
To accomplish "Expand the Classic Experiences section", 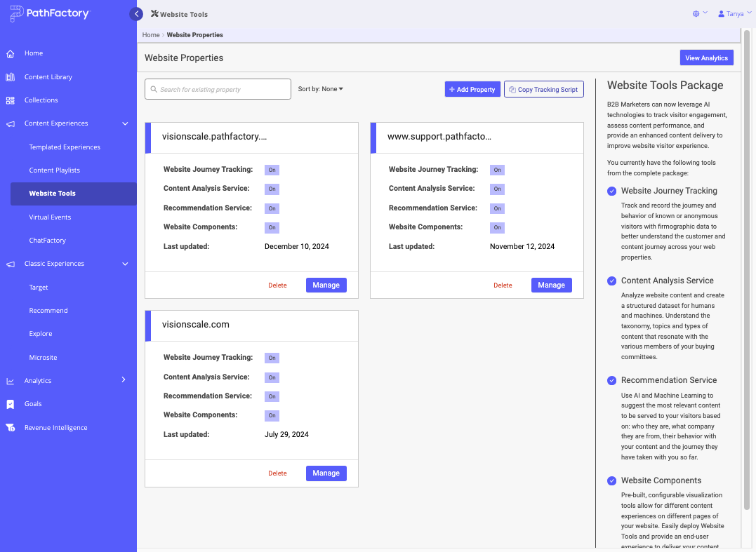I will click(126, 264).
